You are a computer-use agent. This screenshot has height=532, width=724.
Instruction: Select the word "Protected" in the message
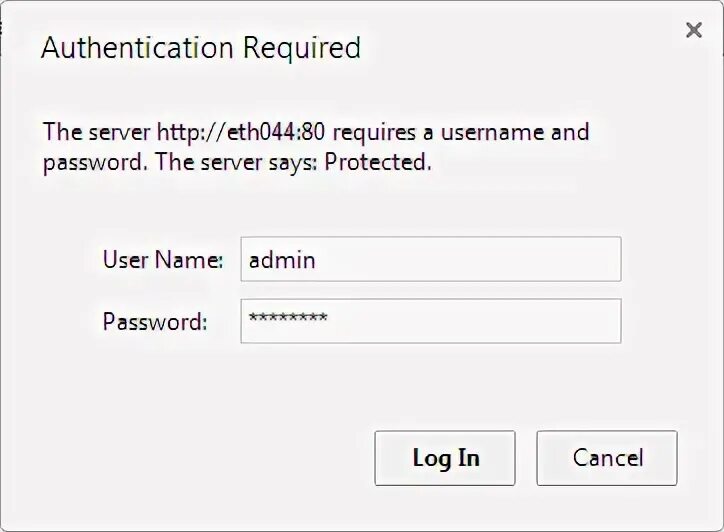(382, 163)
